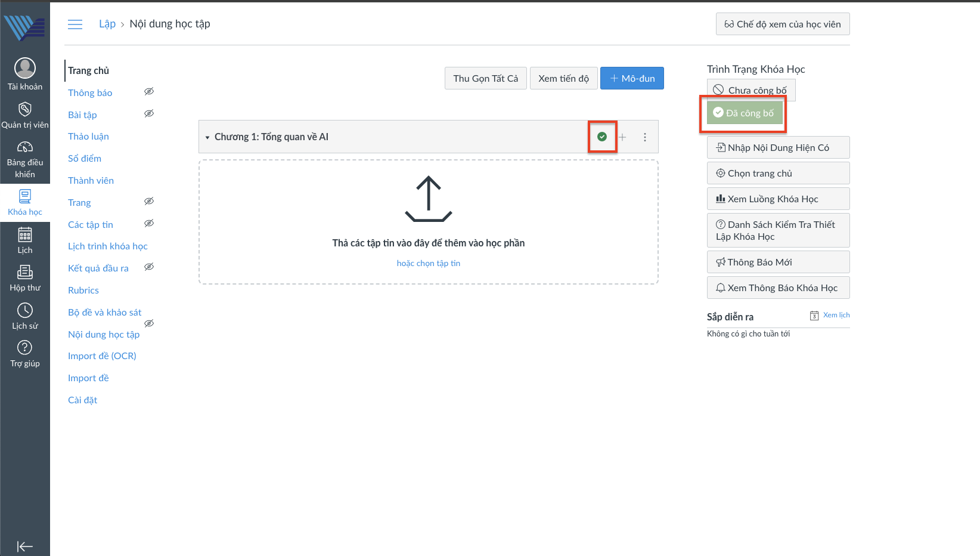The width and height of the screenshot is (980, 556).
Task: Open Quản trị viên admin icon
Action: tap(25, 110)
